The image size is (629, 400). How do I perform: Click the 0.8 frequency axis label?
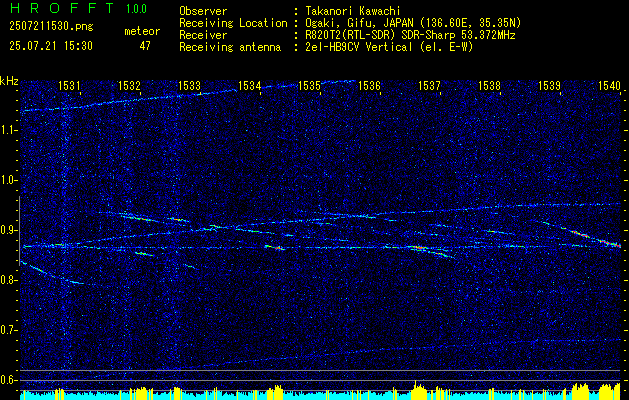(9, 280)
